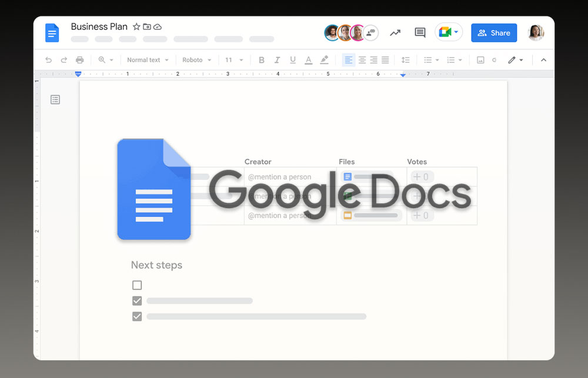Check the empty Next steps checkbox

137,285
